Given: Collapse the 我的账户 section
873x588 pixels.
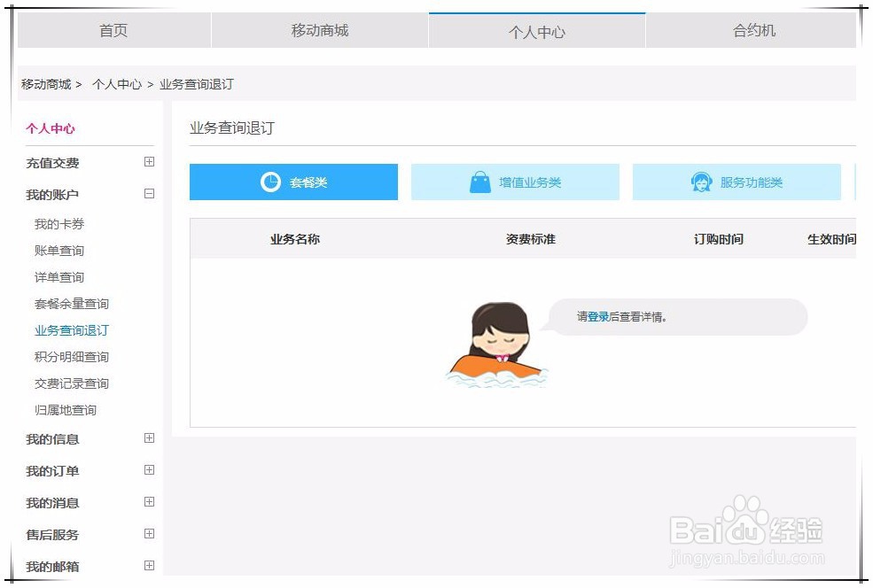Looking at the screenshot, I should pyautogui.click(x=149, y=192).
